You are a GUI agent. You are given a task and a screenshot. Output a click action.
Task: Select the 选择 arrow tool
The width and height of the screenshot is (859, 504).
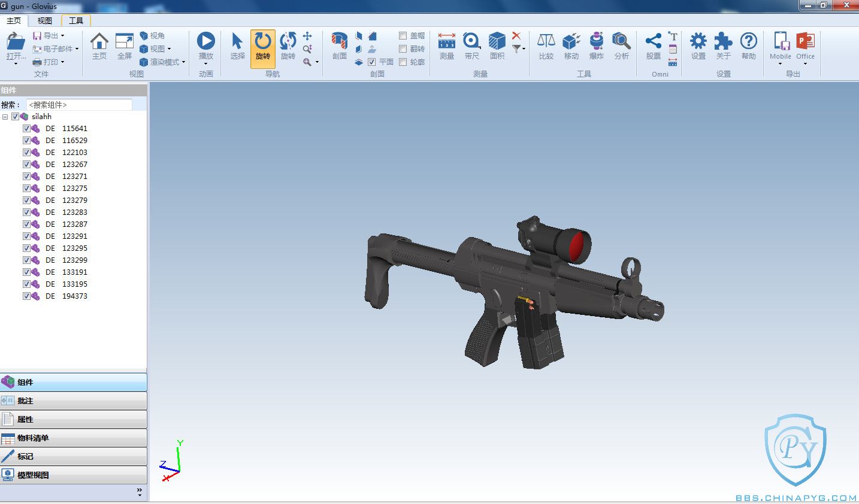coord(237,41)
